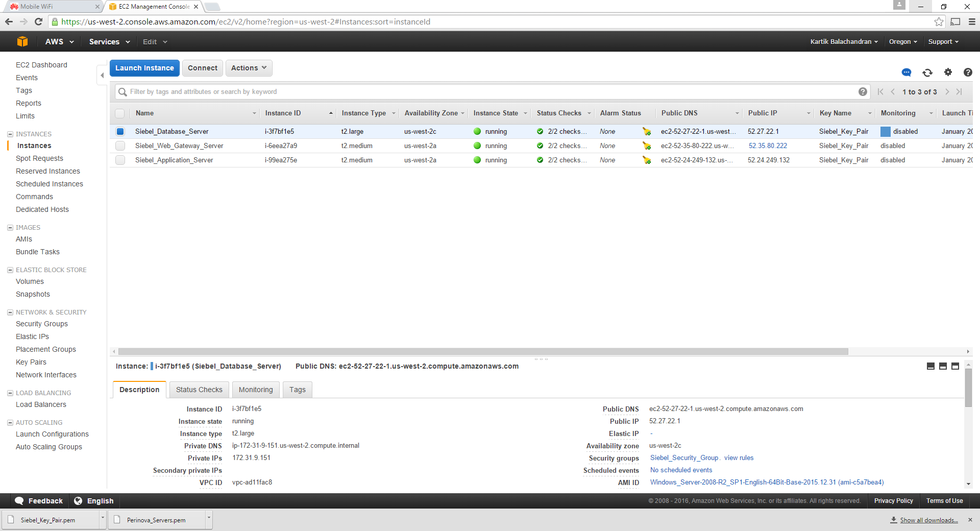The height and width of the screenshot is (531, 980).
Task: Click the Connect button
Action: [x=203, y=68]
